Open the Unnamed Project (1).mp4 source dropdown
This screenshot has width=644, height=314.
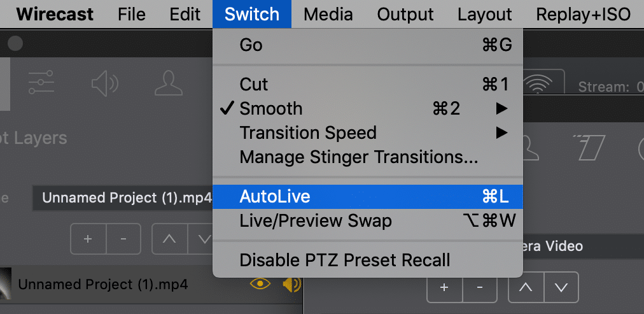click(123, 198)
